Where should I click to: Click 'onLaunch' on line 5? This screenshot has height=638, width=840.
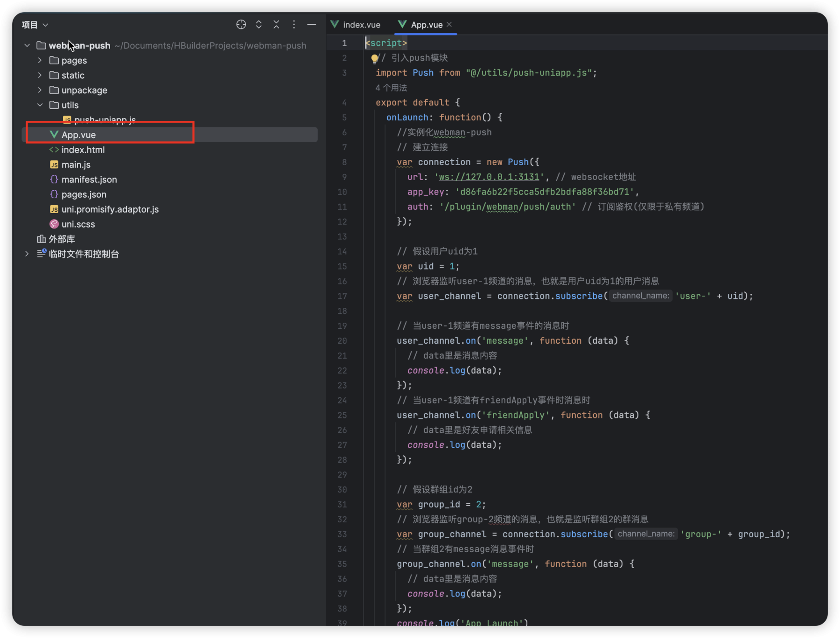(x=407, y=118)
